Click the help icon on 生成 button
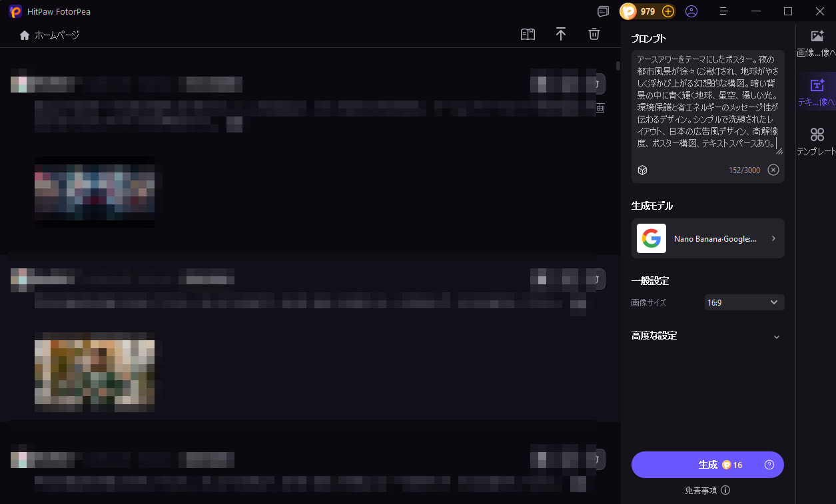 pyautogui.click(x=769, y=465)
